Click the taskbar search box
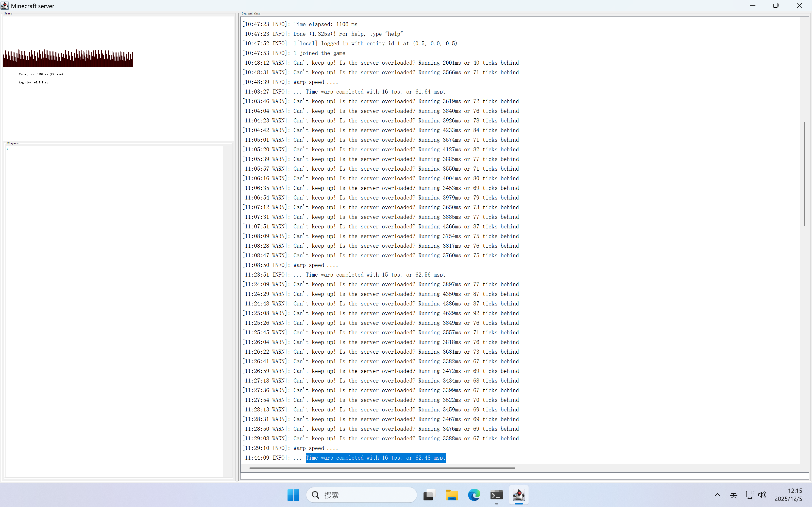This screenshot has width=812, height=507. pyautogui.click(x=362, y=495)
